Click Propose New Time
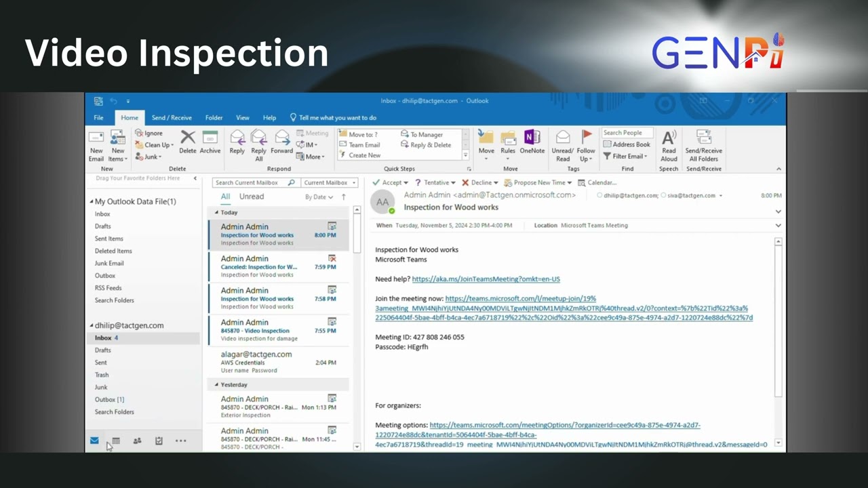 pyautogui.click(x=538, y=182)
